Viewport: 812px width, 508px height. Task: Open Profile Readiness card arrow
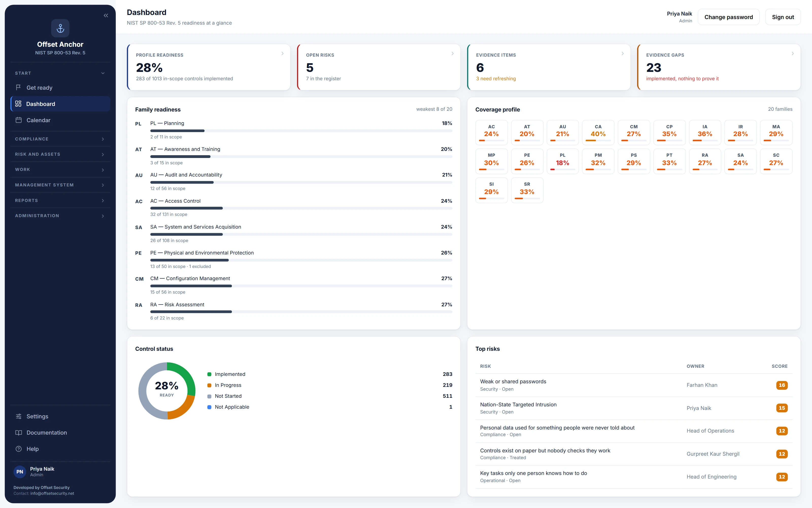click(282, 53)
